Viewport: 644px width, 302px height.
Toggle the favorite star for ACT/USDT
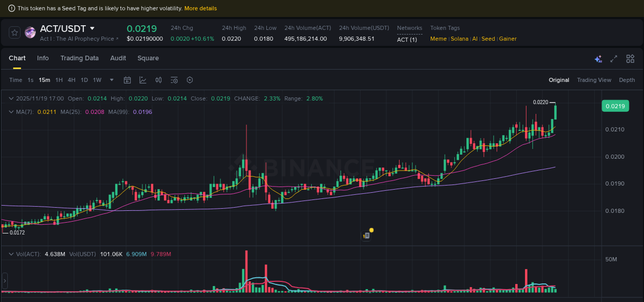tap(14, 32)
